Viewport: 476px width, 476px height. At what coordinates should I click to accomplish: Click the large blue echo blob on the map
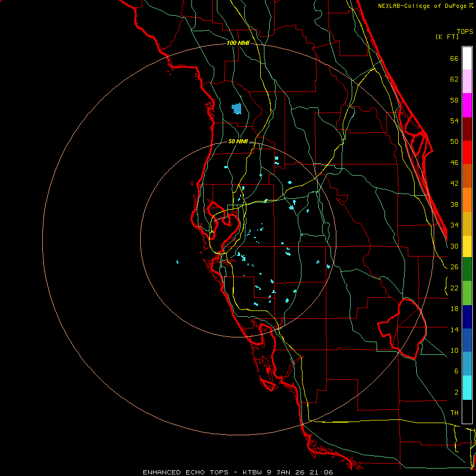click(x=236, y=108)
